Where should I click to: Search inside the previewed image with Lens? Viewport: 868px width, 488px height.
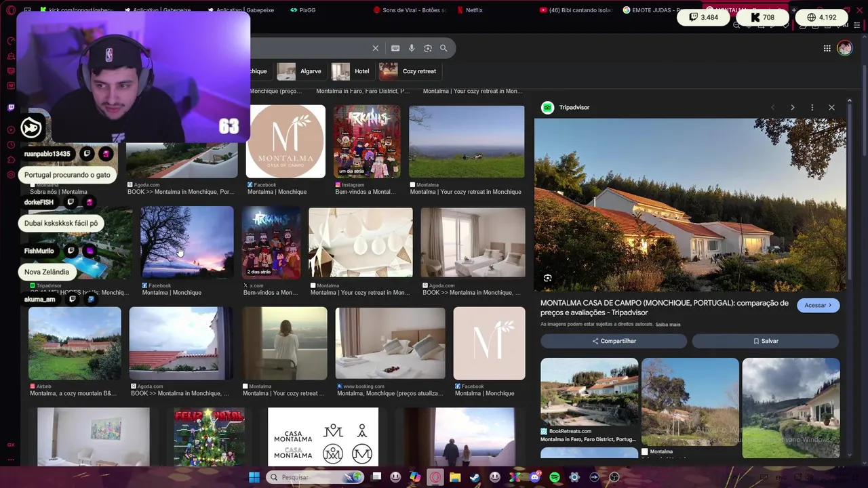coord(548,278)
